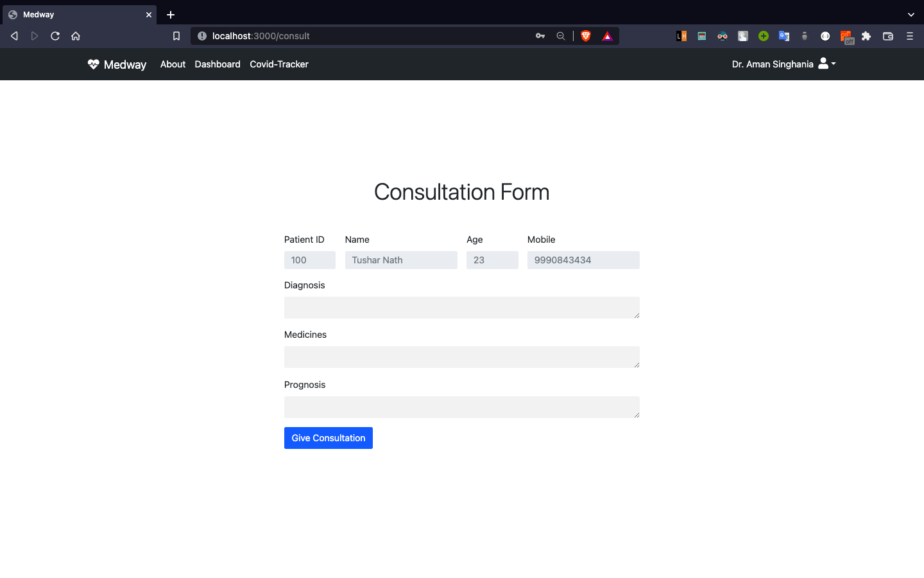The width and height of the screenshot is (924, 578).
Task: Expand the tab list chevron at top right
Action: pyautogui.click(x=911, y=14)
